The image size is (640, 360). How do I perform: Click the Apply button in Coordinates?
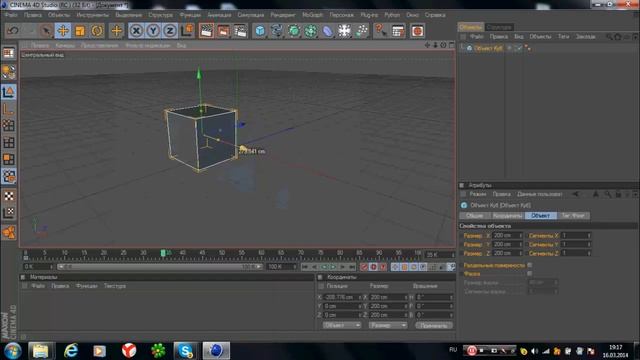(x=434, y=325)
